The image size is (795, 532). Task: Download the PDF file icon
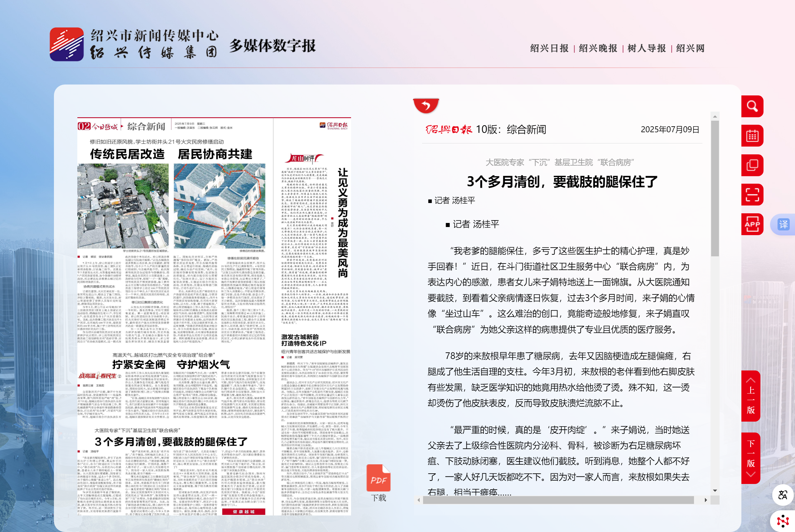(378, 478)
